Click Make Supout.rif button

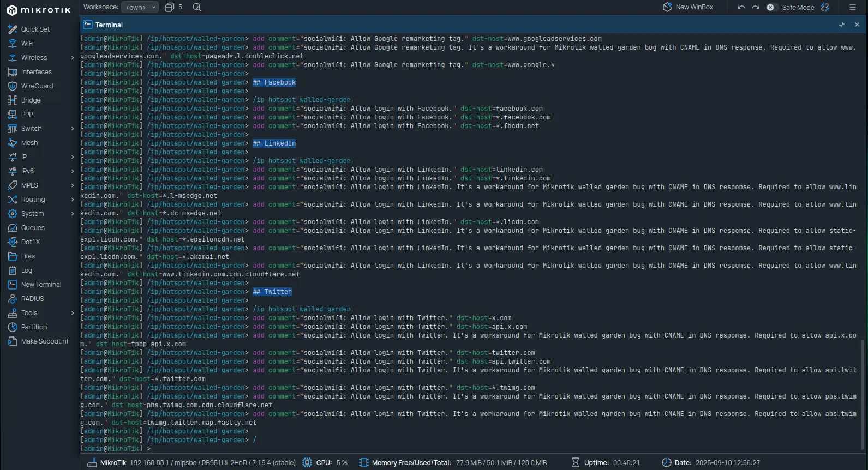click(x=44, y=341)
